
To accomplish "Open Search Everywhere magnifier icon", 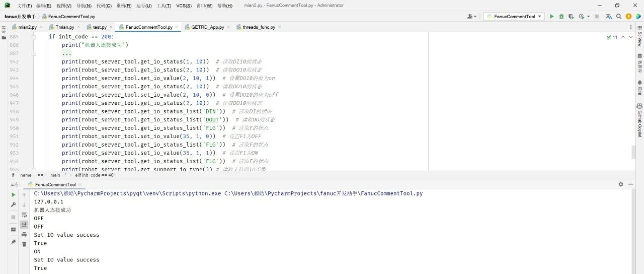I will (x=619, y=17).
